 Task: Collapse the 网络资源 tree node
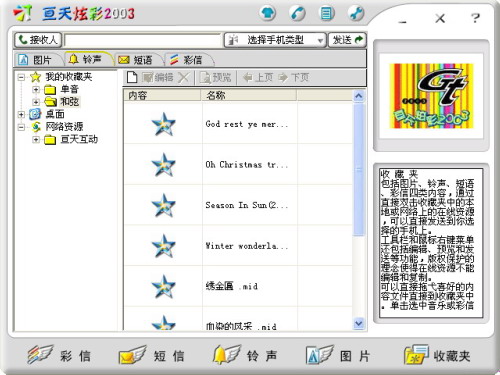(x=21, y=127)
